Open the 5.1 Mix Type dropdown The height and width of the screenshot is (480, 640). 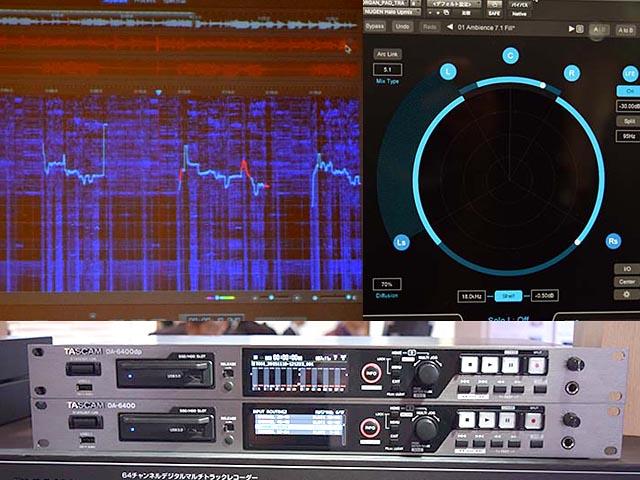click(x=387, y=70)
